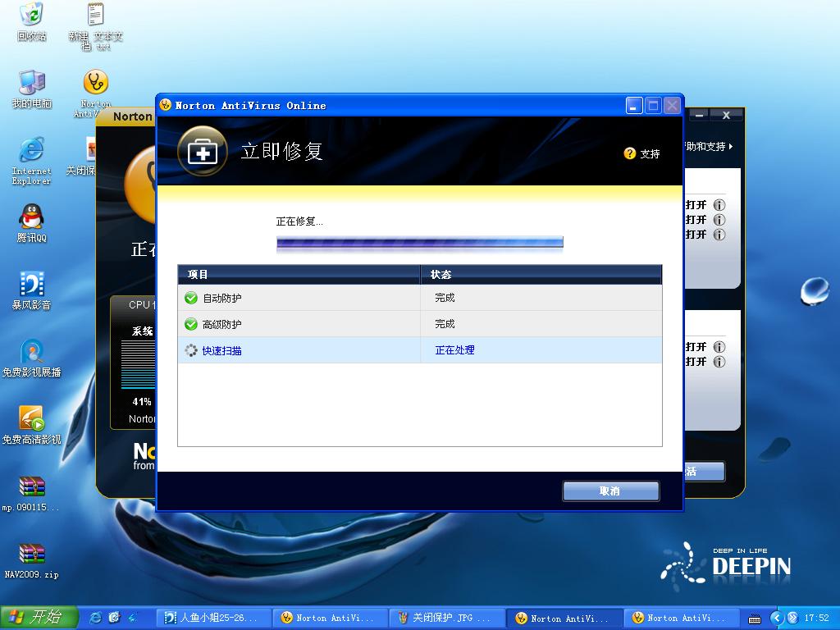The height and width of the screenshot is (630, 840).
Task: Switch to Norton AntiVi taskbar item after 人鱼小姐
Action: (x=331, y=619)
